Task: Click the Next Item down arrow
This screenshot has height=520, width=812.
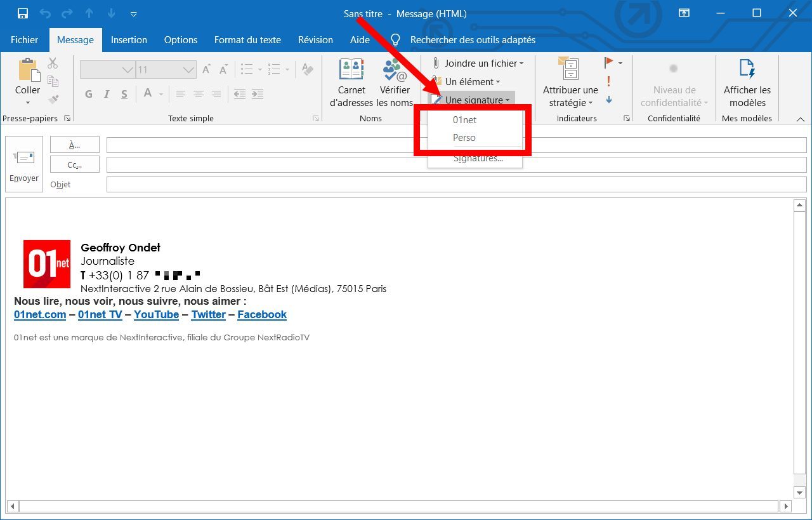Action: click(112, 13)
